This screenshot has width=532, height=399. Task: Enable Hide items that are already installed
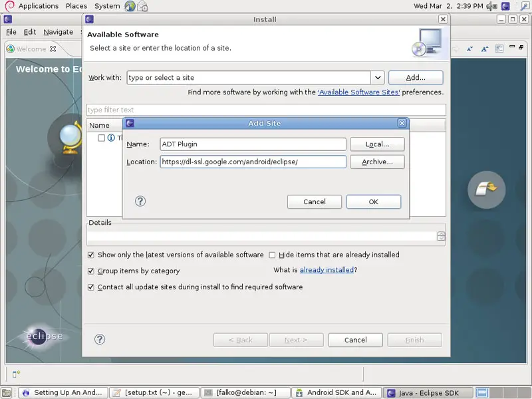click(272, 255)
